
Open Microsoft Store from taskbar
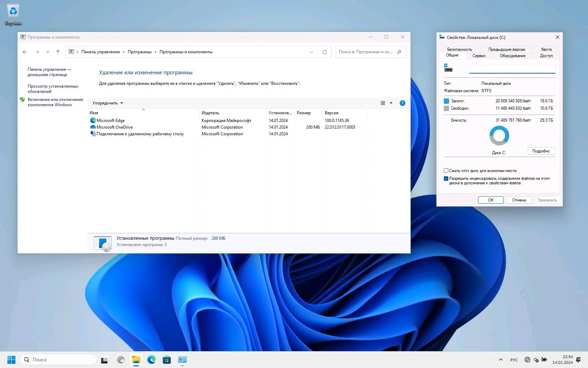(167, 360)
